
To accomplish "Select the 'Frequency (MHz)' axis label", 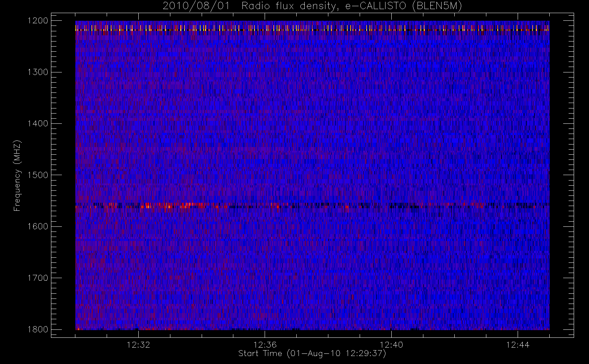I will (17, 175).
